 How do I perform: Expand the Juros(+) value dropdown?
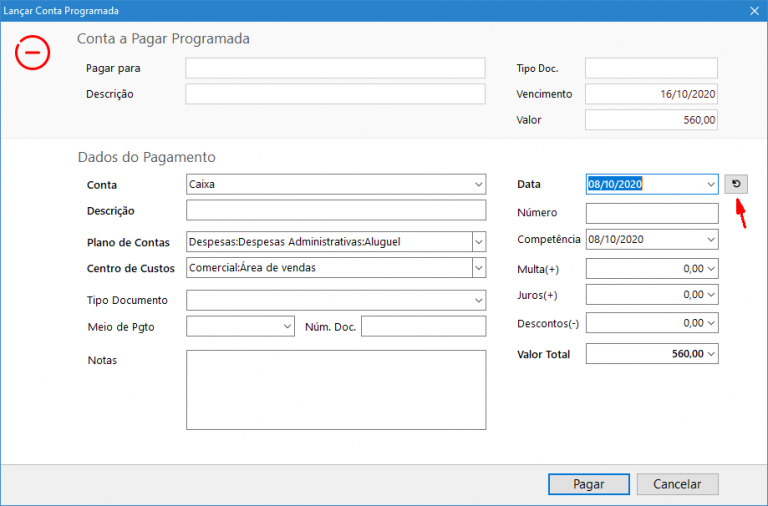[711, 295]
